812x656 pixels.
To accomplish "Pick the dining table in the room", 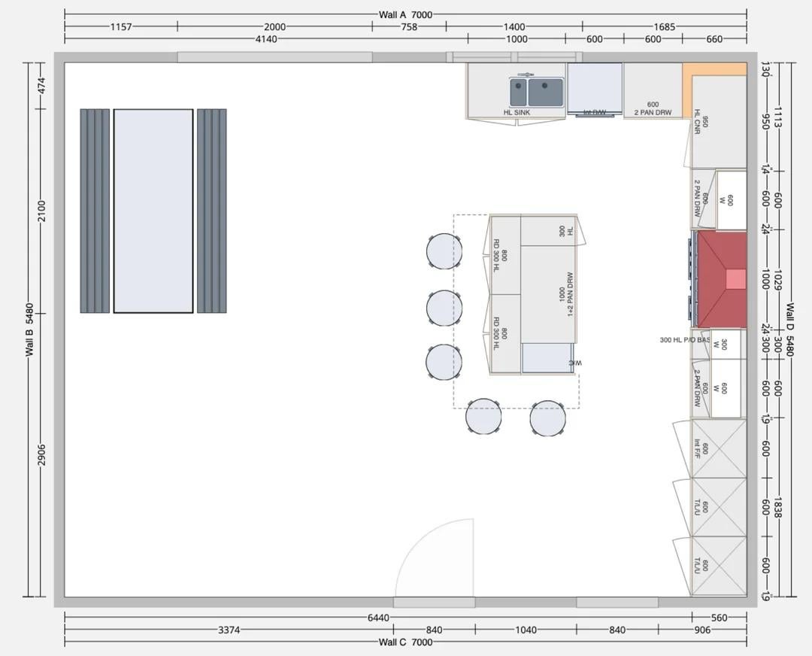I will click(x=153, y=211).
